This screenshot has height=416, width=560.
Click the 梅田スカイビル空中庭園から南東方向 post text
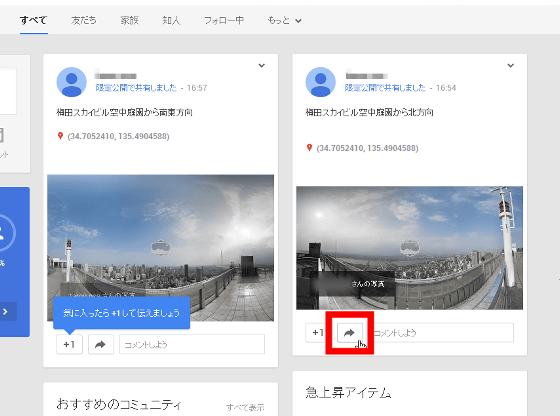[x=124, y=112]
